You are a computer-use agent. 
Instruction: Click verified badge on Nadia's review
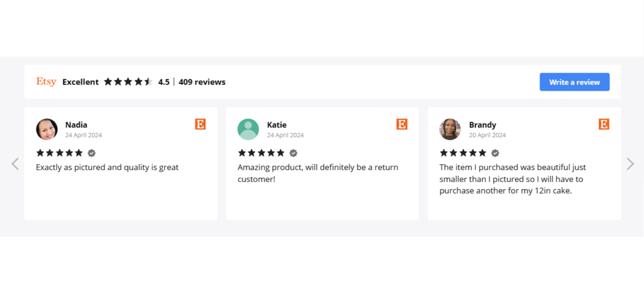[x=92, y=153]
